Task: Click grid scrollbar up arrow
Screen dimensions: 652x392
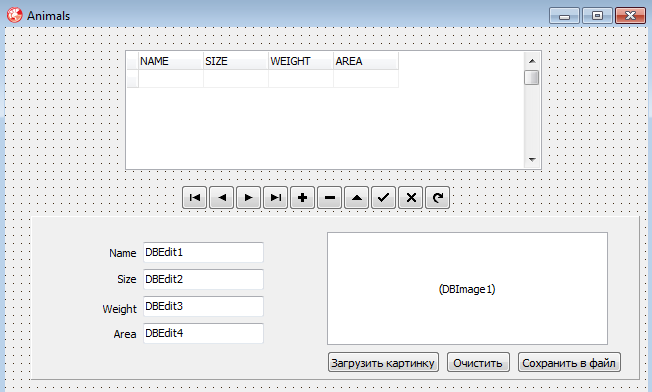Action: (532, 61)
